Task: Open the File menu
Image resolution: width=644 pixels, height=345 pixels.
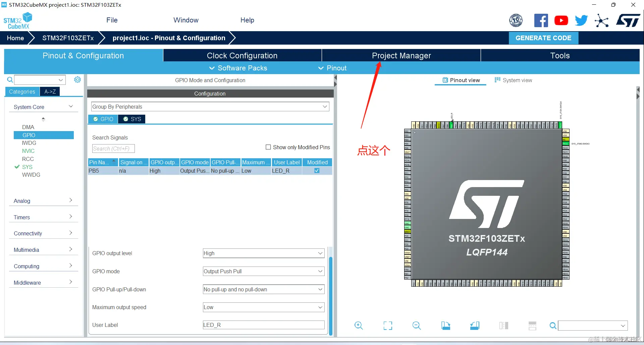Action: point(112,20)
